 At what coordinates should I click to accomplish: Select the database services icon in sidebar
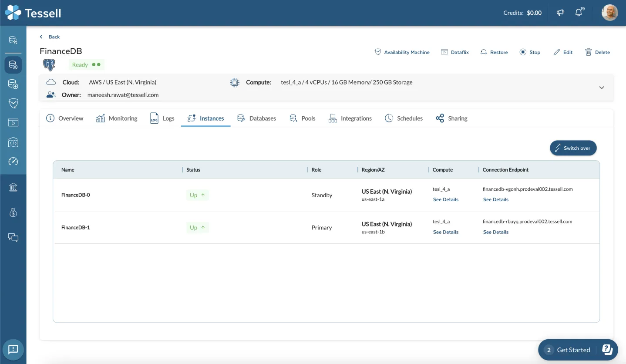tap(13, 64)
